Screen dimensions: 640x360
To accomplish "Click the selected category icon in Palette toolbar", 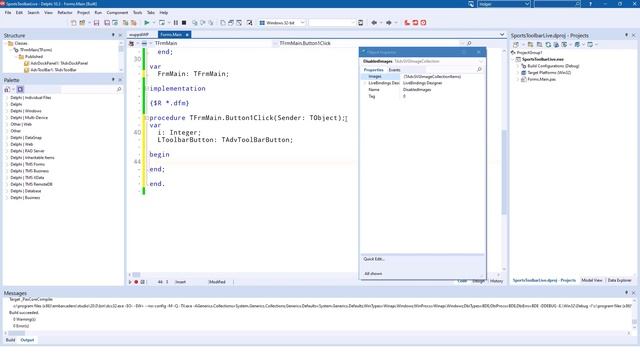I will [x=20, y=89].
